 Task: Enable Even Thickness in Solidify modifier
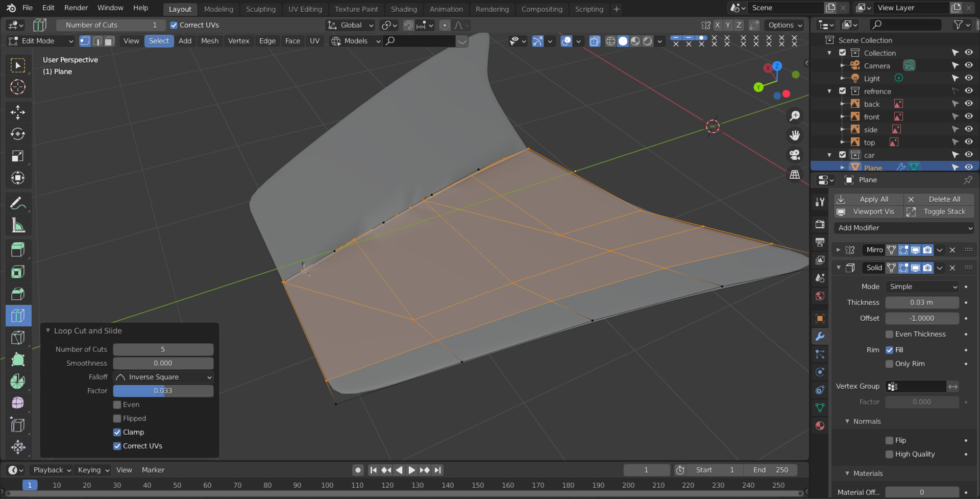click(x=889, y=334)
